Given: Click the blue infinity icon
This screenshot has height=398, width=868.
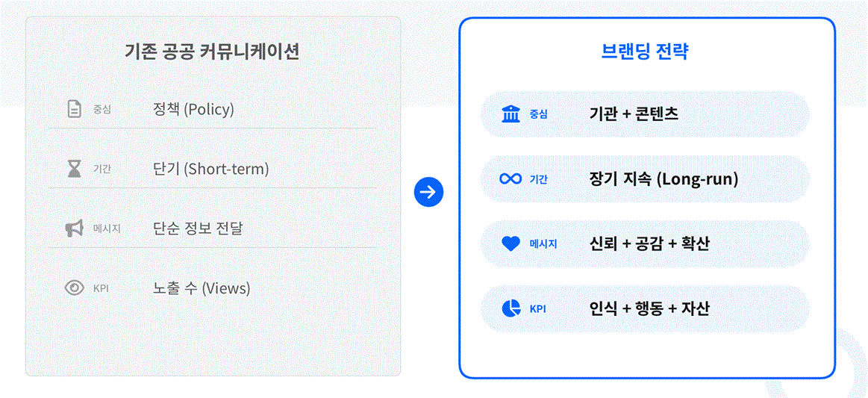Looking at the screenshot, I should click(x=511, y=179).
